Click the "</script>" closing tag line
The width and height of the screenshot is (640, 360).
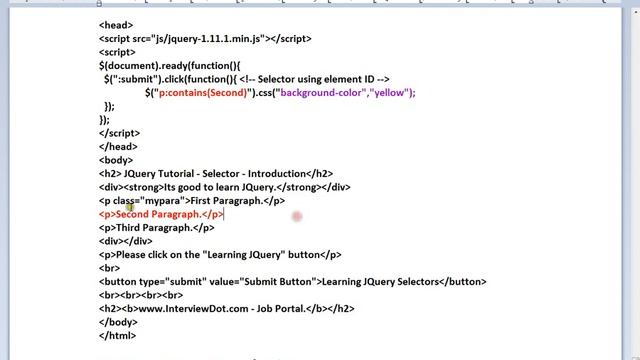(119, 133)
